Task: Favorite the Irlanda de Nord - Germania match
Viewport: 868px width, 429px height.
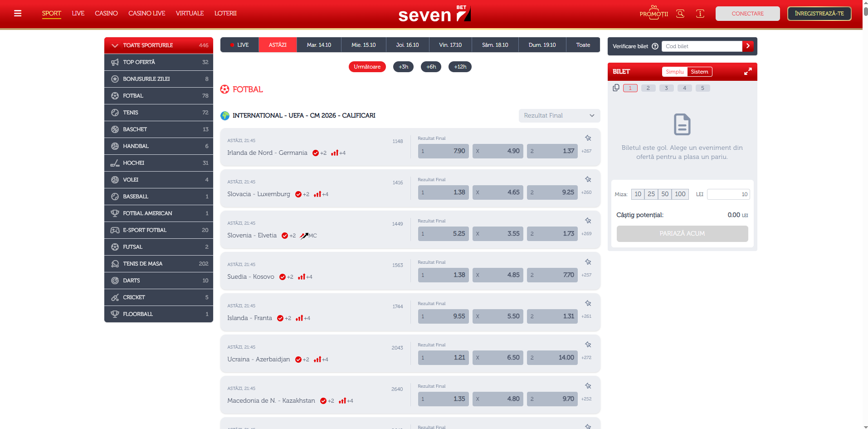Action: coord(588,138)
